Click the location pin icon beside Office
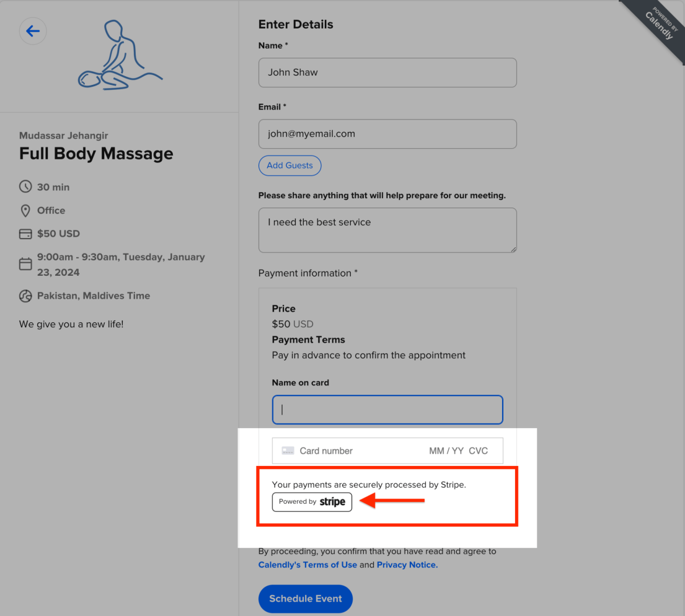 tap(25, 211)
